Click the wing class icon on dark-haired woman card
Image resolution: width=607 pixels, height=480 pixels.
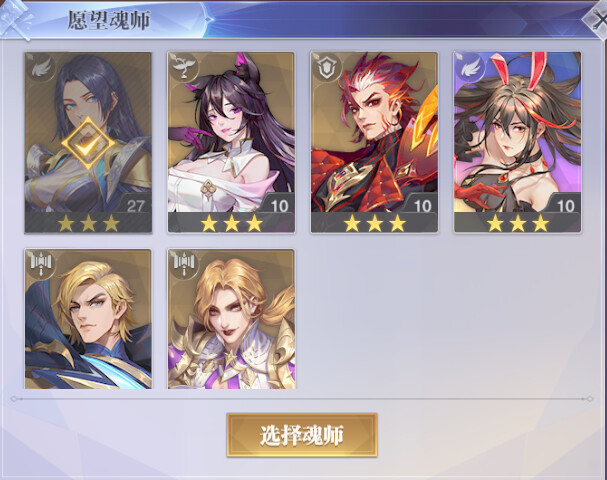(41, 69)
